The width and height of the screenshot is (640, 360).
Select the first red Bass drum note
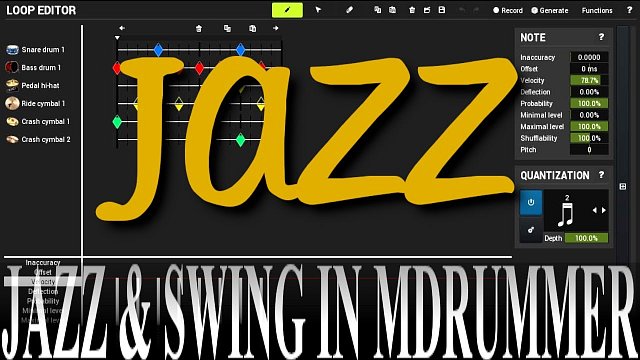(x=117, y=68)
